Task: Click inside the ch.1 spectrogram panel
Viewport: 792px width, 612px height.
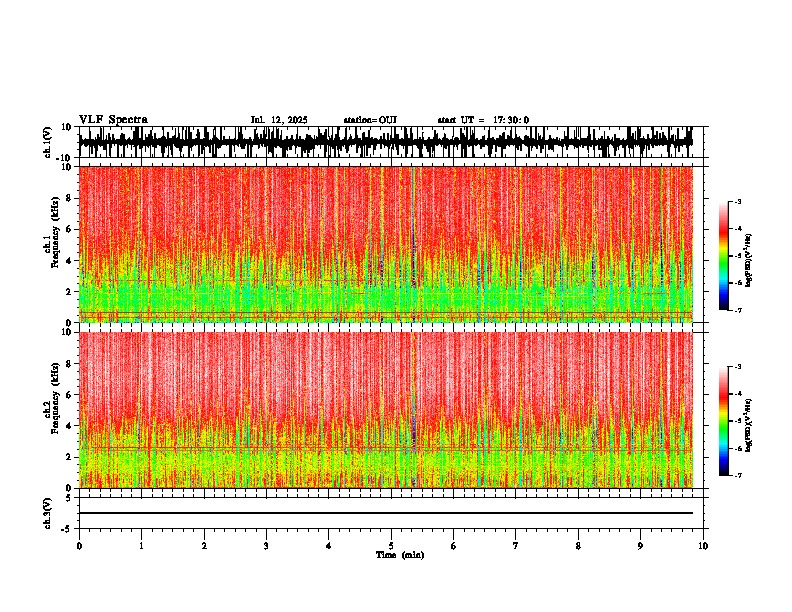Action: (385, 244)
